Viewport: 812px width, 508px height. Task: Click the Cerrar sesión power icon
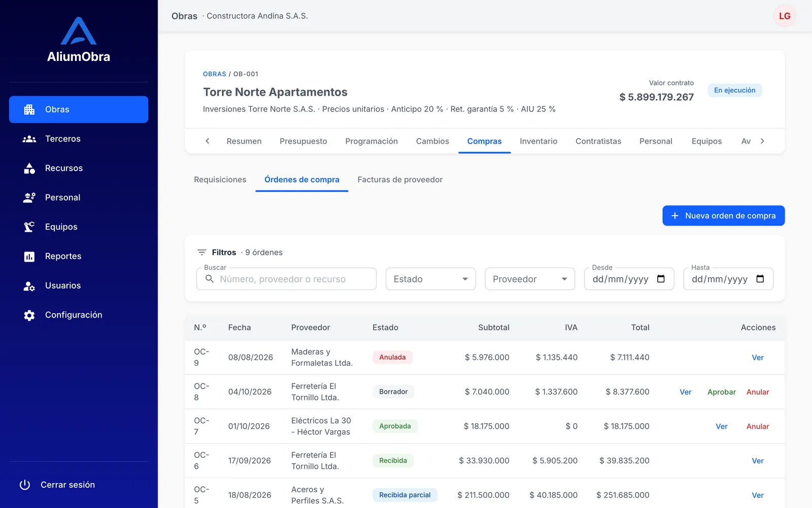pyautogui.click(x=25, y=485)
